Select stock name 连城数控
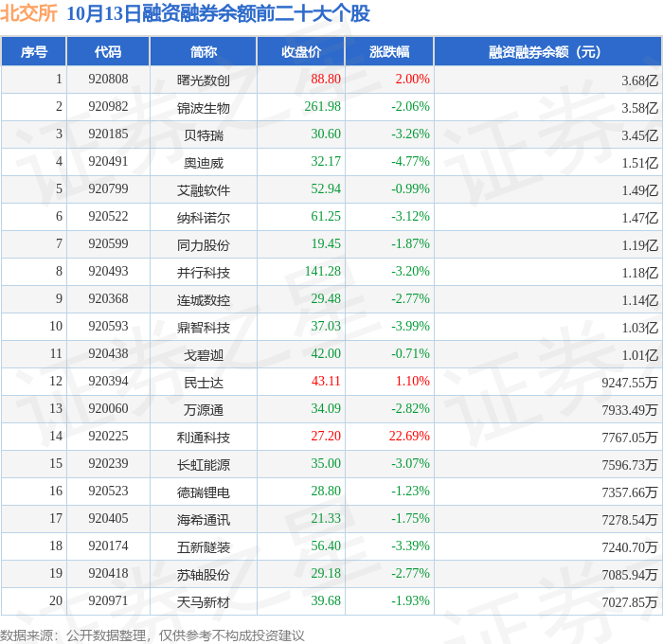 point(204,300)
